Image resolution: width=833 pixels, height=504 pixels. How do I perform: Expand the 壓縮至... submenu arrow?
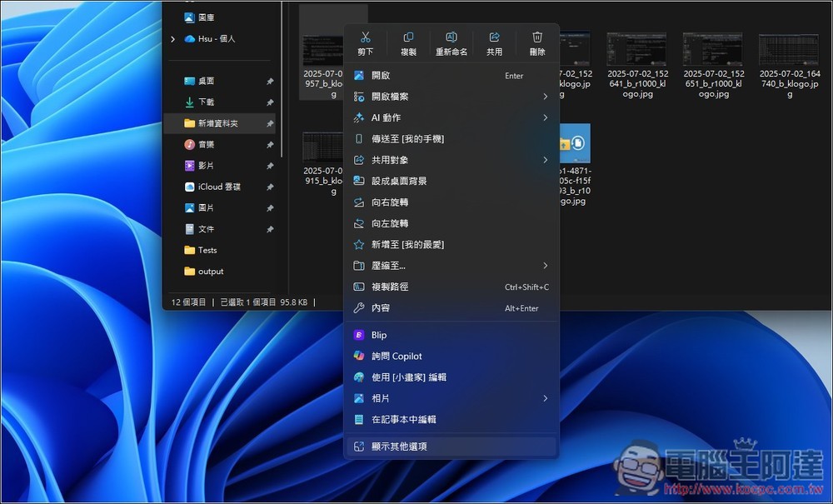coord(545,266)
